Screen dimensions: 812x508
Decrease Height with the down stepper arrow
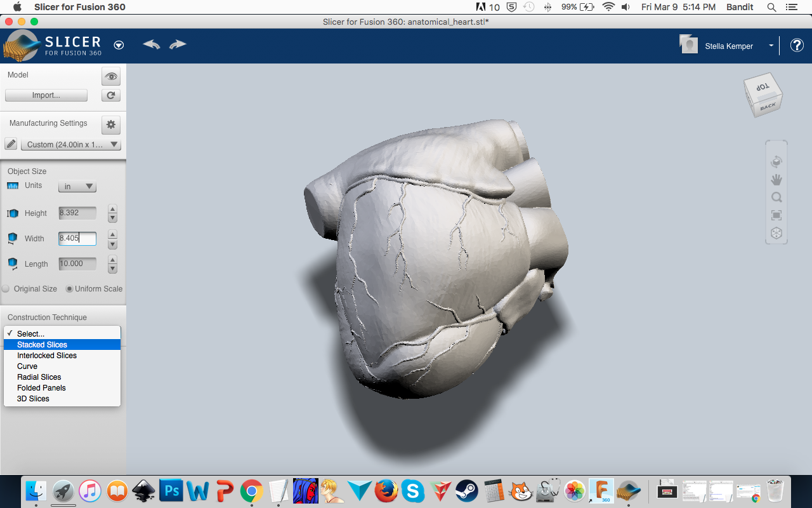tap(112, 218)
